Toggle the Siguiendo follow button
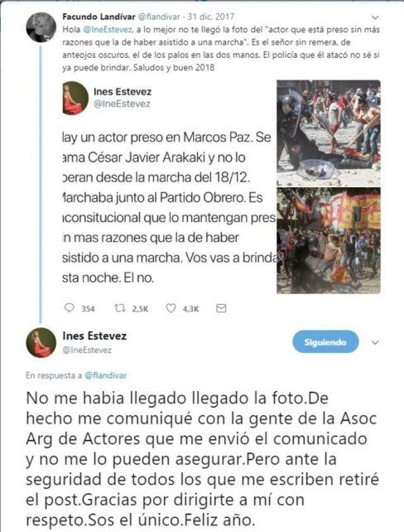The width and height of the screenshot is (404, 532). tap(325, 342)
